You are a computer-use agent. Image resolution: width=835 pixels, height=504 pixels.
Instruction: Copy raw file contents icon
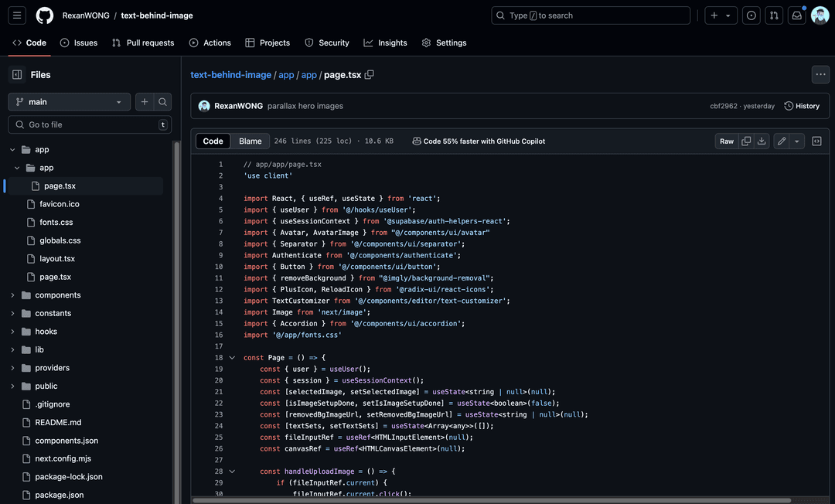point(746,141)
